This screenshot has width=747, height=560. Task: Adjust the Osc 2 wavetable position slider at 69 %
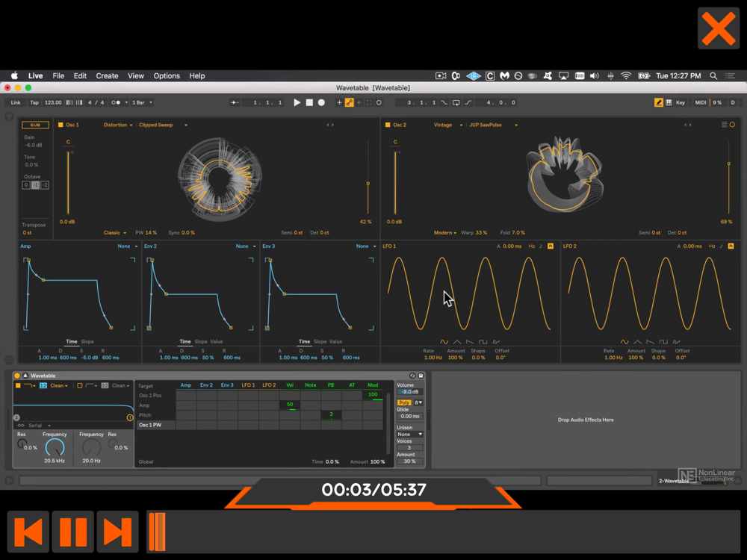(729, 164)
